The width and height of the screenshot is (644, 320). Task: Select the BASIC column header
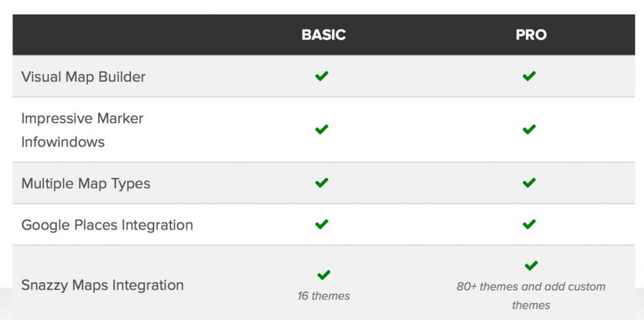(x=324, y=35)
